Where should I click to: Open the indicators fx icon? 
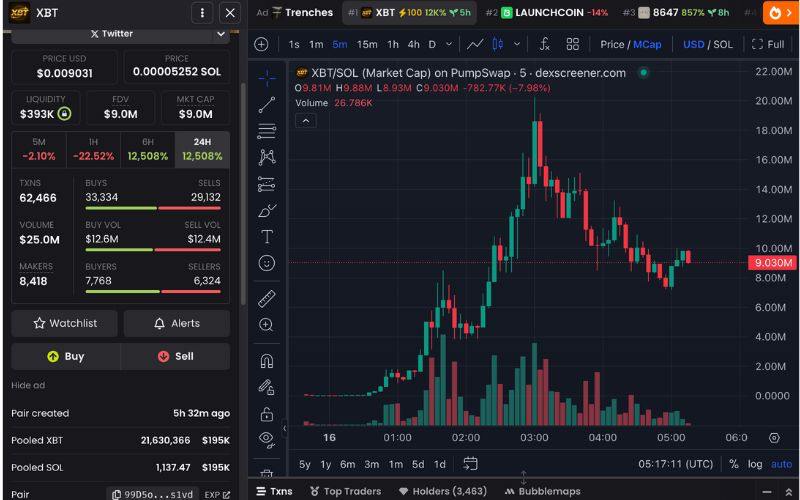coord(544,44)
